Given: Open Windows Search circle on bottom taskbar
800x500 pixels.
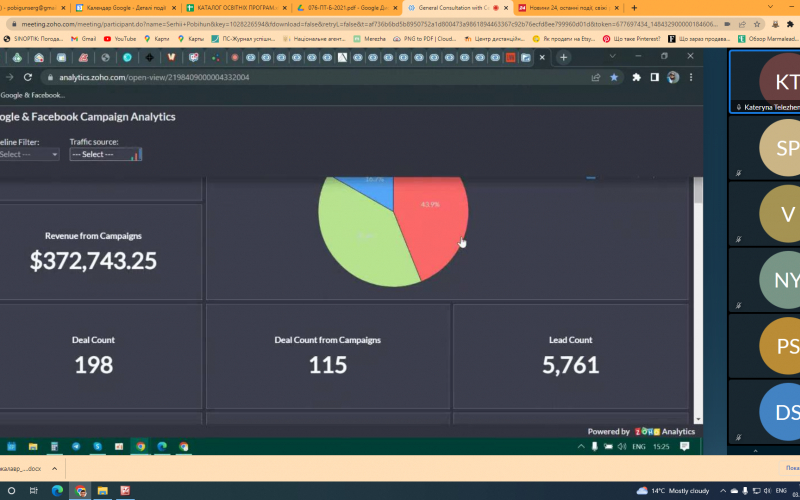Looking at the screenshot, I should [11, 491].
